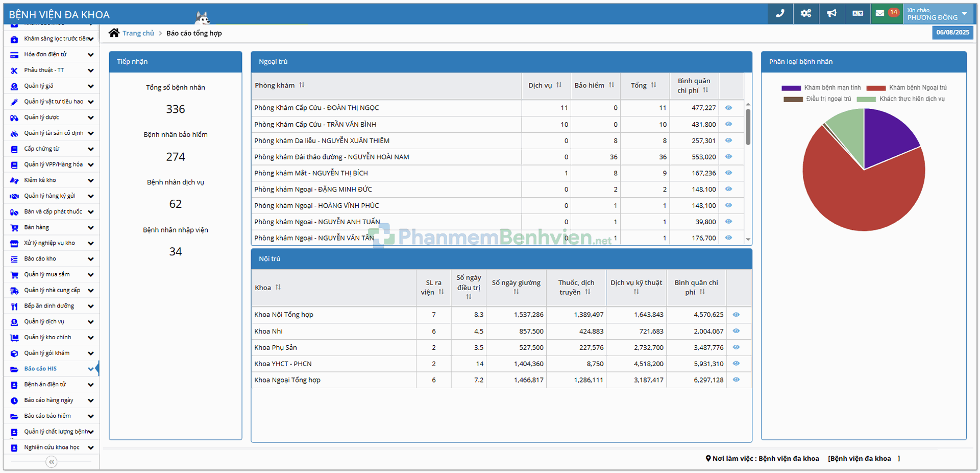Click the Quản lý nhà cung cấp truck icon
980x473 pixels.
pyautogui.click(x=14, y=291)
